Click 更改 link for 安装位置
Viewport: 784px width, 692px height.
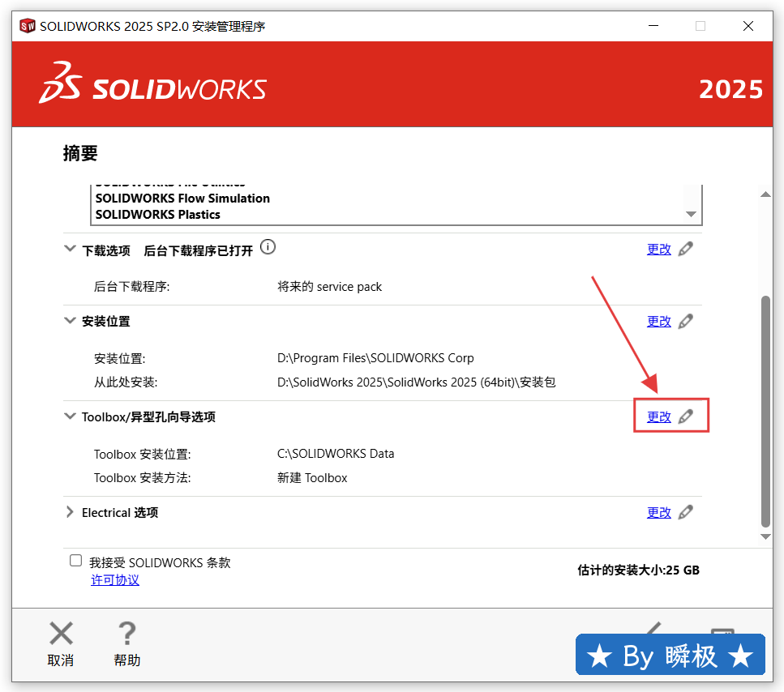point(658,322)
